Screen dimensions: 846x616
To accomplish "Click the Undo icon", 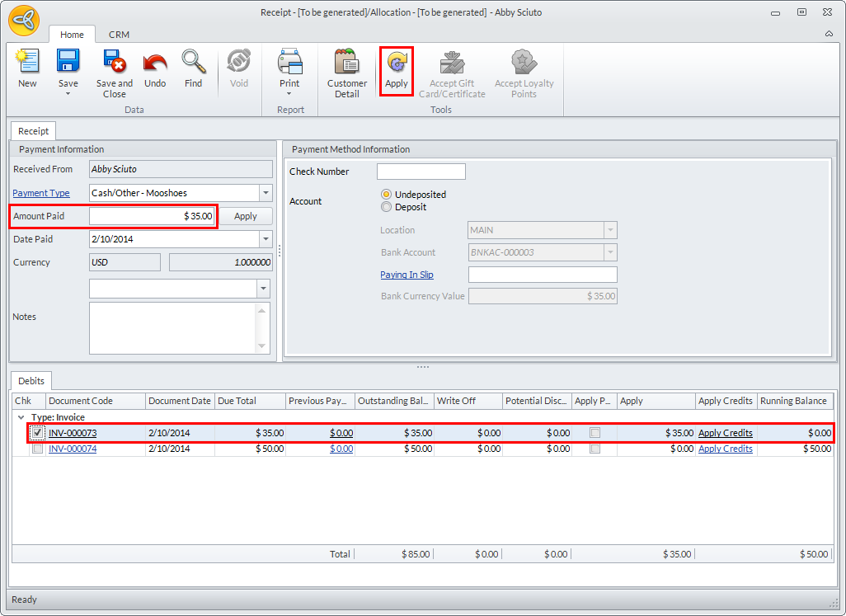I will point(155,63).
